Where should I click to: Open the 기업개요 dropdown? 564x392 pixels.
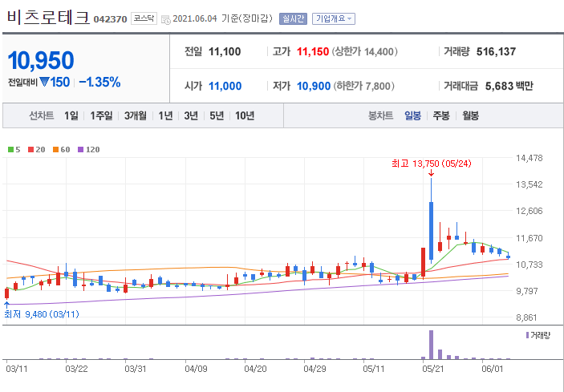coord(334,18)
